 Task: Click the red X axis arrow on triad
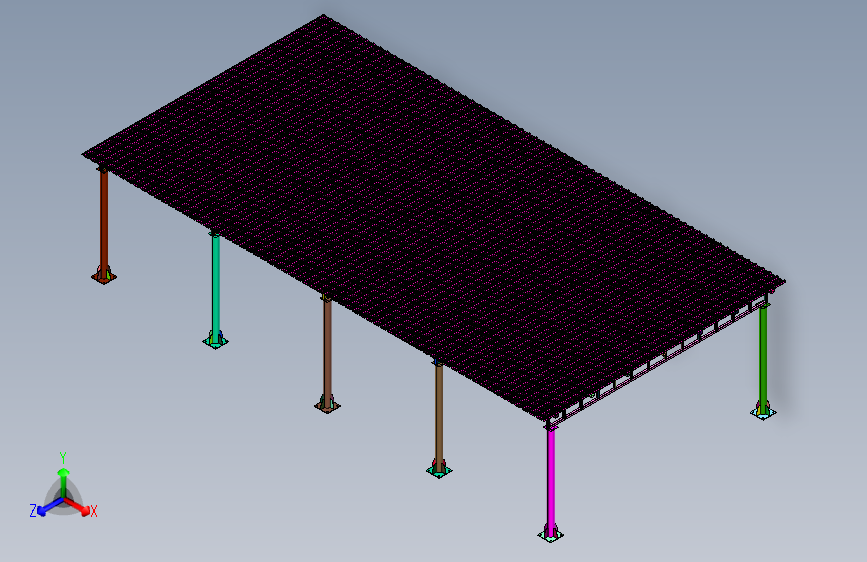click(x=79, y=507)
